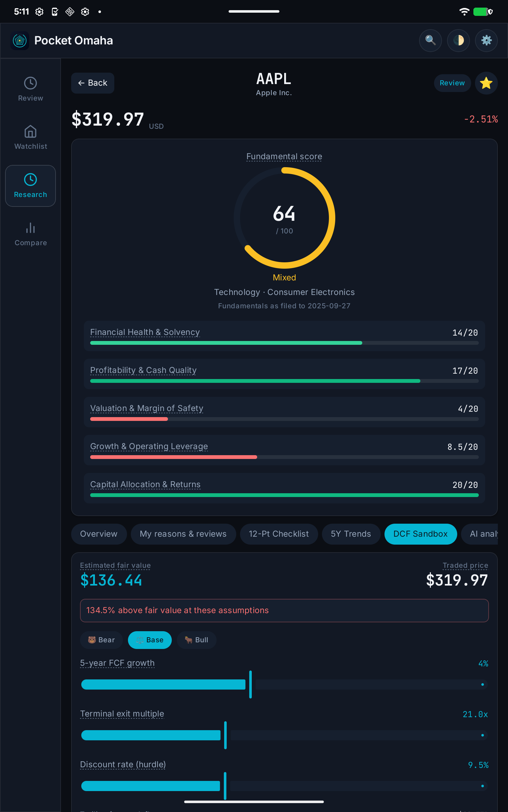Open the AI analysis tab
The height and width of the screenshot is (812, 508).
point(479,534)
